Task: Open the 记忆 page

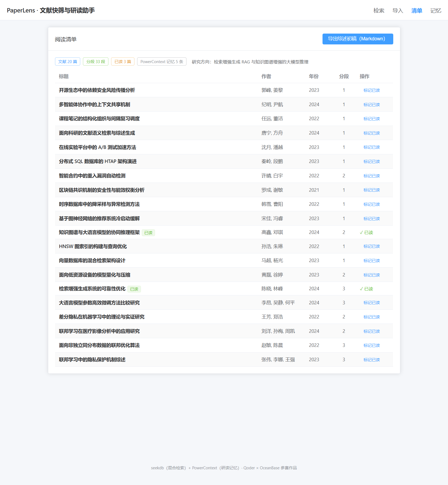Action: (436, 11)
